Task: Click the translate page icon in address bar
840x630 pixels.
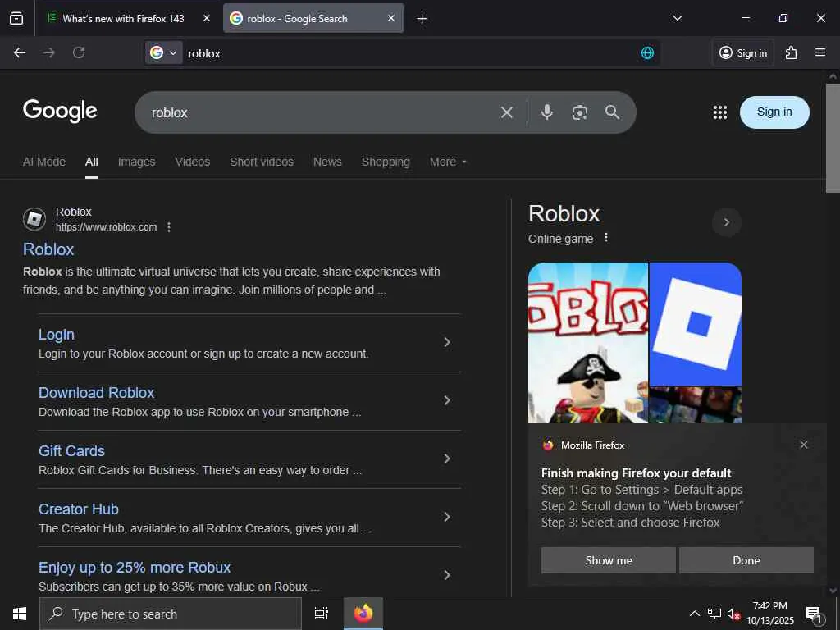Action: click(647, 52)
